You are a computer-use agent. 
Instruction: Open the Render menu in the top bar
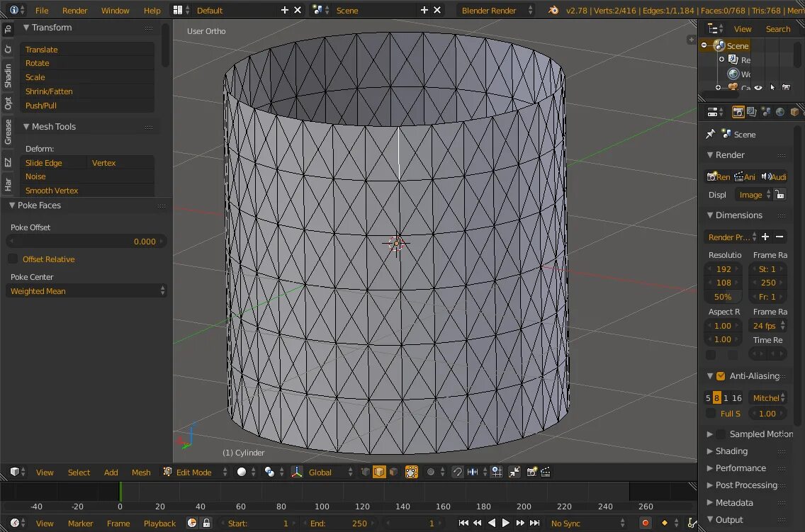tap(74, 10)
